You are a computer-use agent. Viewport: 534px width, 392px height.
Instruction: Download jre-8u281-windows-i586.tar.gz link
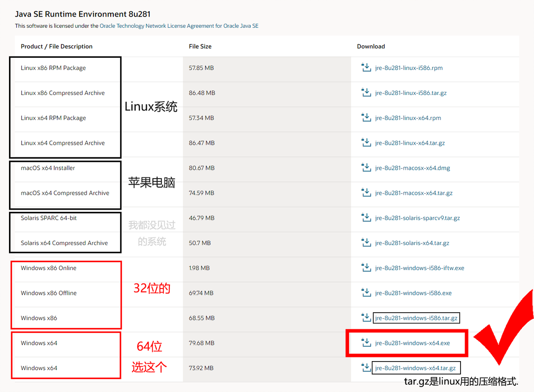click(416, 318)
